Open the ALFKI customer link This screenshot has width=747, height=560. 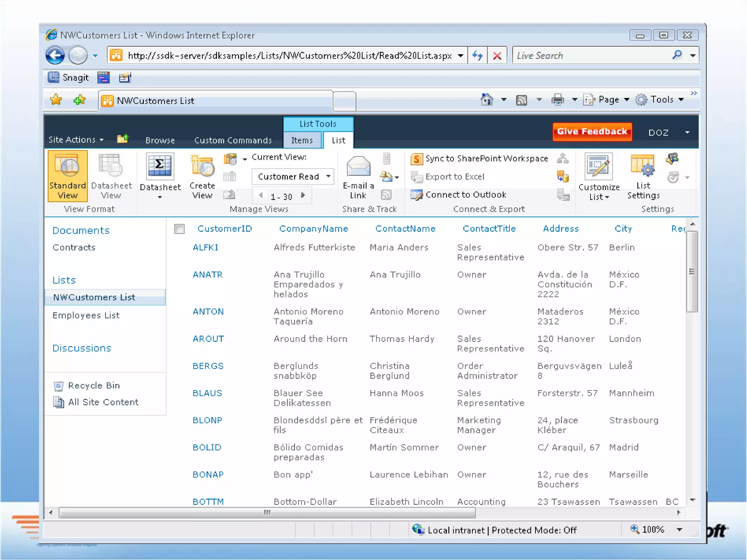205,248
